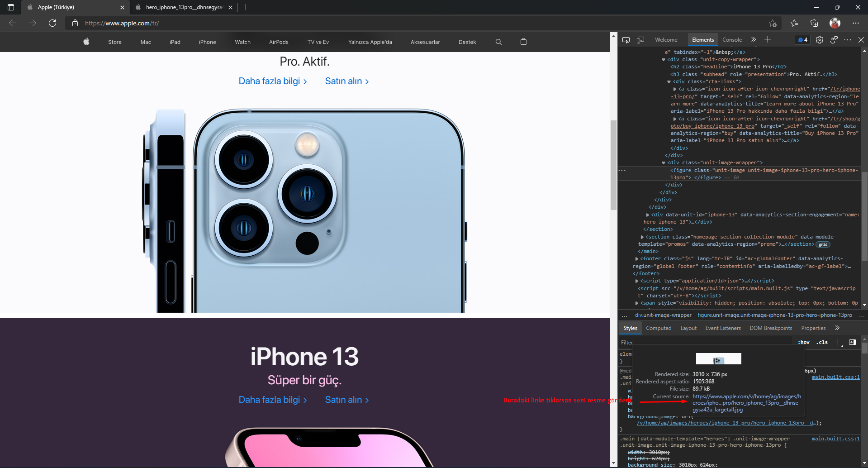868x468 pixels.
Task: Open the DOM Breakpoints tab
Action: [x=771, y=328]
